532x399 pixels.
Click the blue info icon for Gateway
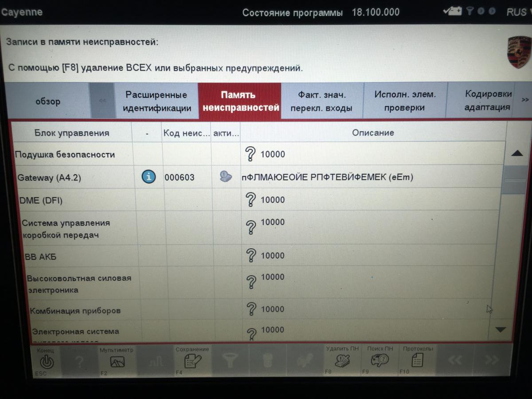[149, 177]
